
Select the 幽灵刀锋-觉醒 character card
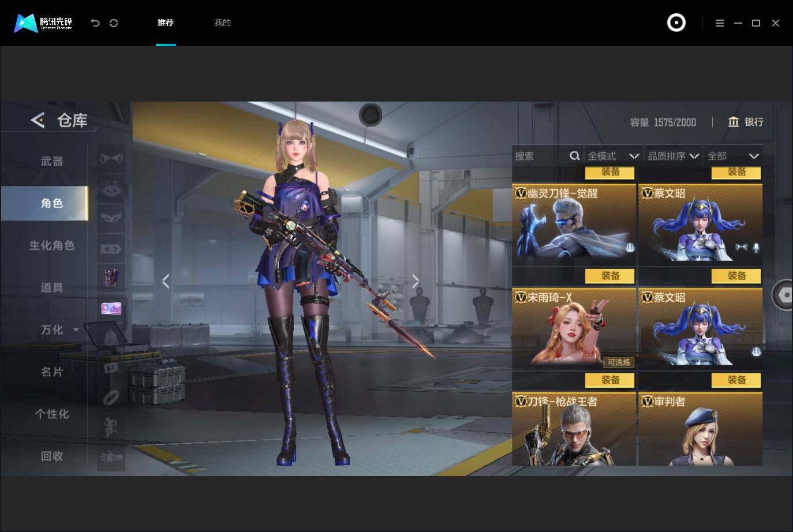[x=574, y=226]
